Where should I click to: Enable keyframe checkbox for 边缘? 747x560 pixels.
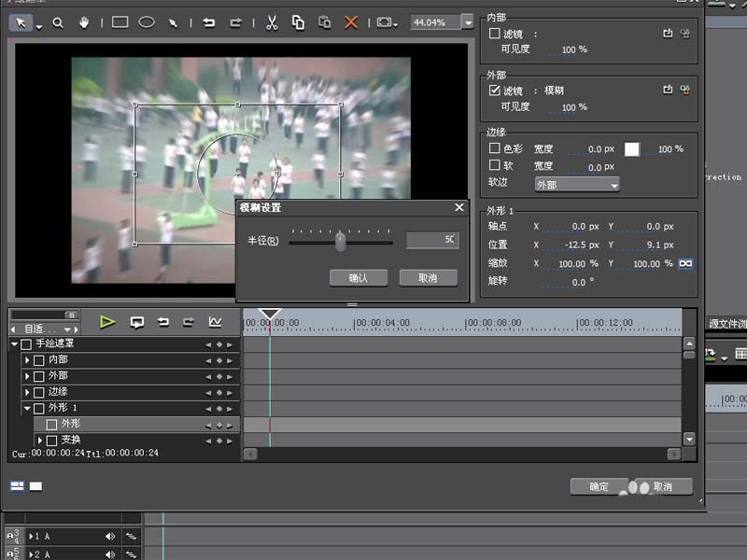[39, 392]
